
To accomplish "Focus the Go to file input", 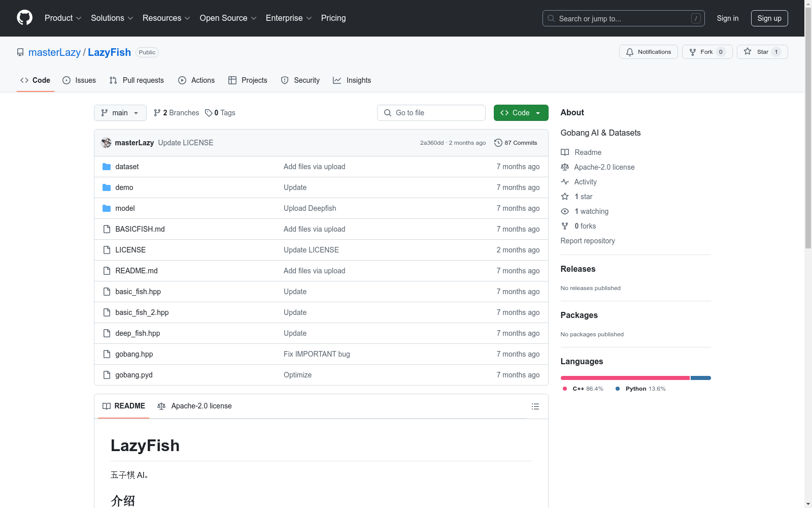I will coord(431,113).
